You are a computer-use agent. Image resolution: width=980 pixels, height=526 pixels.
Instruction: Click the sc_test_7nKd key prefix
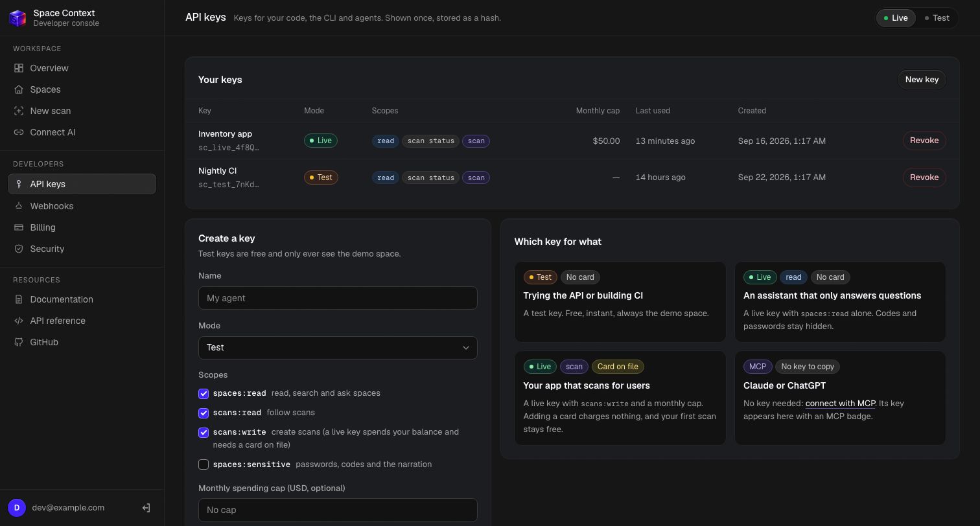coord(228,185)
